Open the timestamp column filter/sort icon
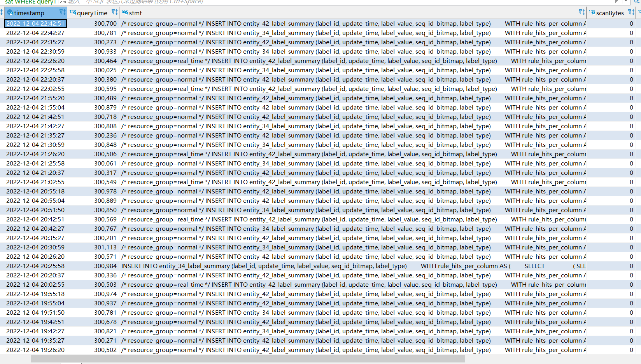 pyautogui.click(x=62, y=12)
